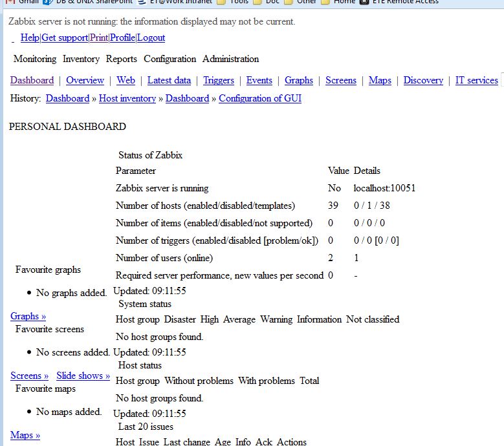The height and width of the screenshot is (446, 504).
Task: Click the Print link
Action: [99, 37]
